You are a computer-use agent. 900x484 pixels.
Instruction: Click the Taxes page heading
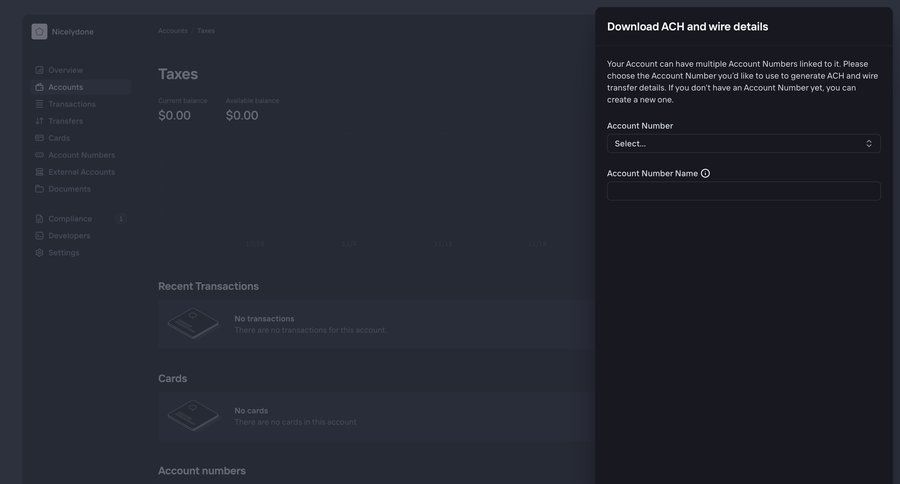pos(178,74)
